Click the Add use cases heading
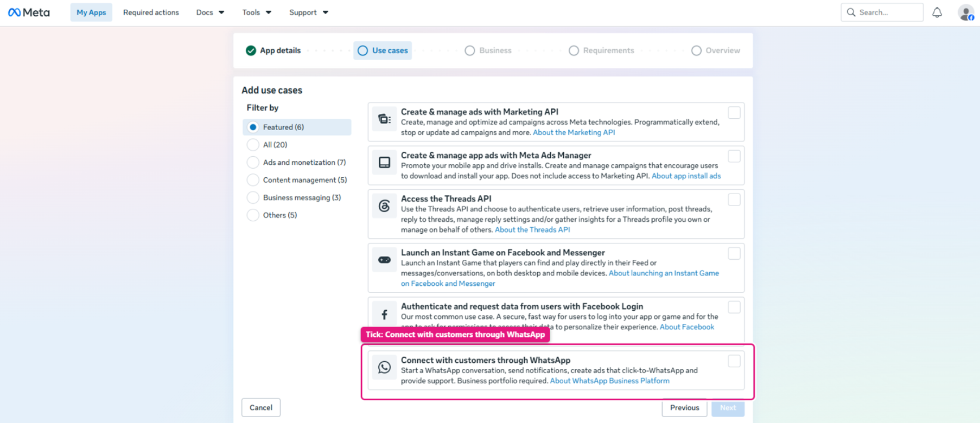980x423 pixels. [x=272, y=91]
